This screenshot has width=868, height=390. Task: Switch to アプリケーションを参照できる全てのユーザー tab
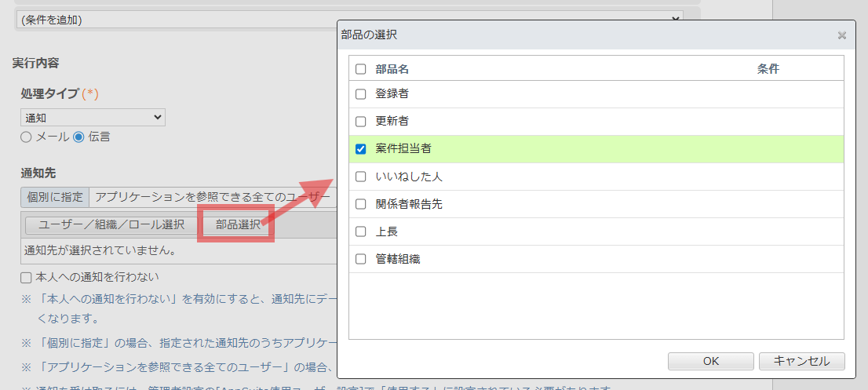(212, 196)
